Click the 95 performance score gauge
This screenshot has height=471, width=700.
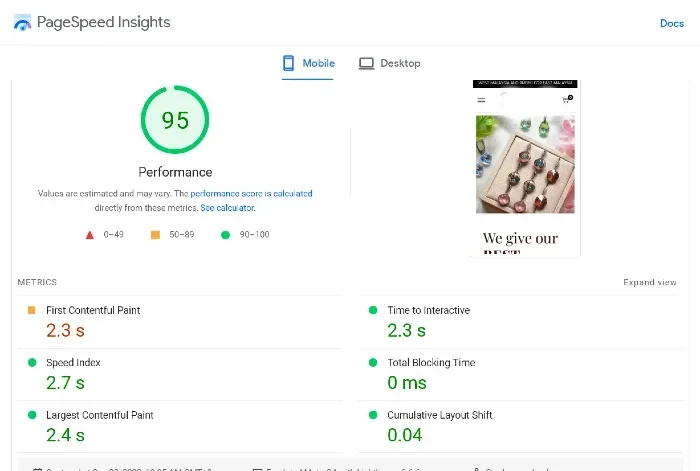click(175, 119)
